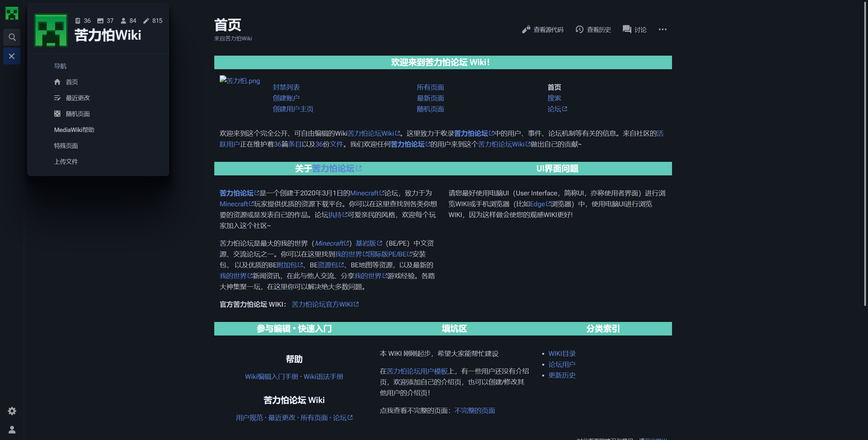
Task: Click the images count 37 icon
Action: point(100,21)
